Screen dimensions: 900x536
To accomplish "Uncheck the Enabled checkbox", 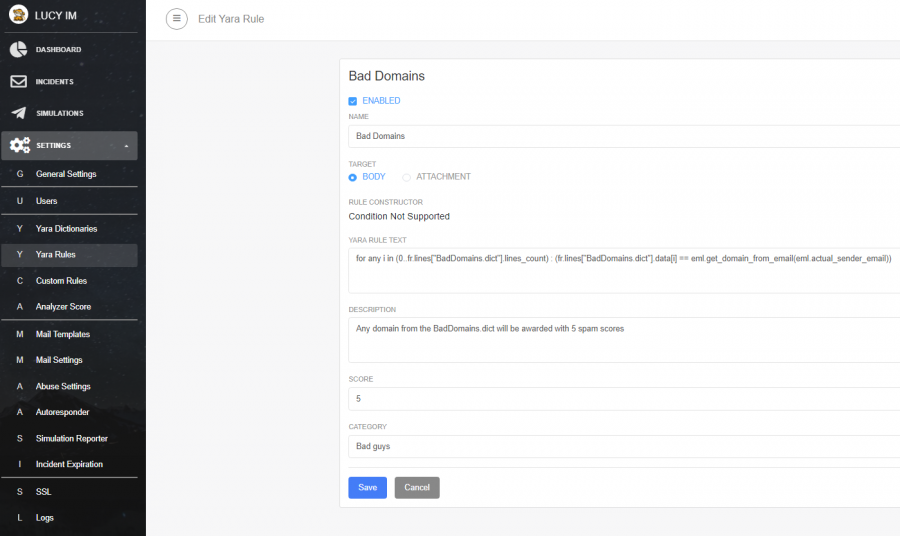I will click(x=353, y=101).
